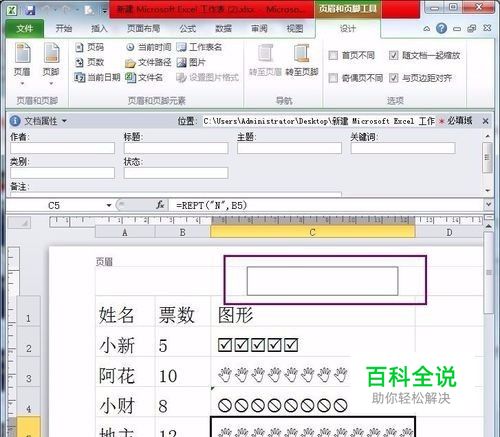Click the Status (状态) input field
The image size is (500, 437).
pos(176,173)
